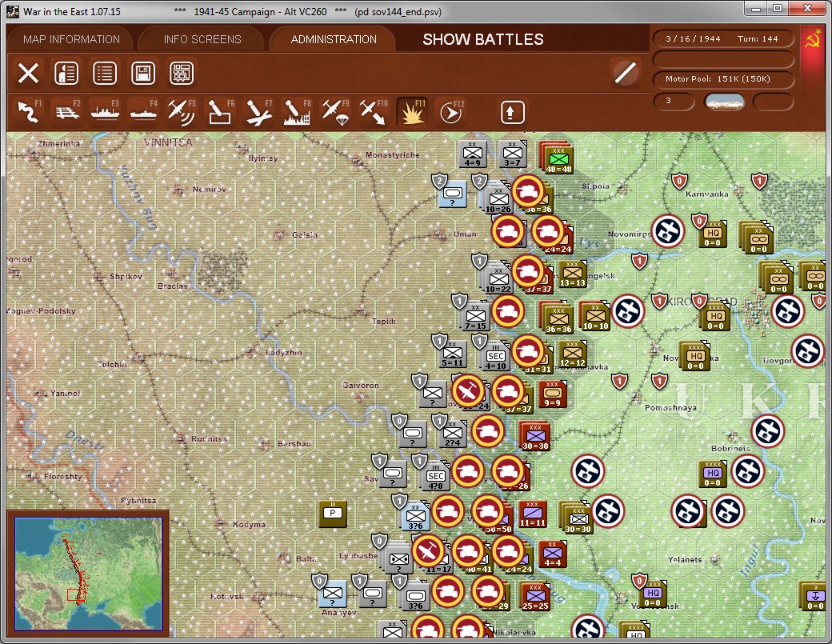
Task: Select Air transport F9 parachute icon
Action: pyautogui.click(x=334, y=112)
